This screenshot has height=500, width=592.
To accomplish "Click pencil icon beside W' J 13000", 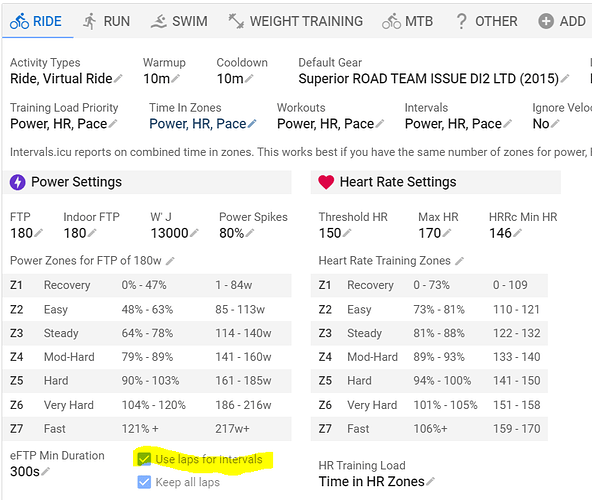I will pyautogui.click(x=194, y=233).
